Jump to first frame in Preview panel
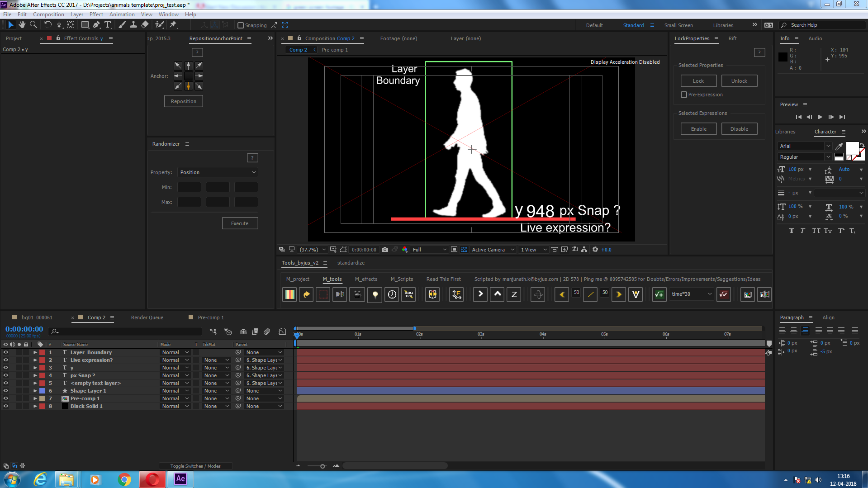868x488 pixels. (798, 117)
